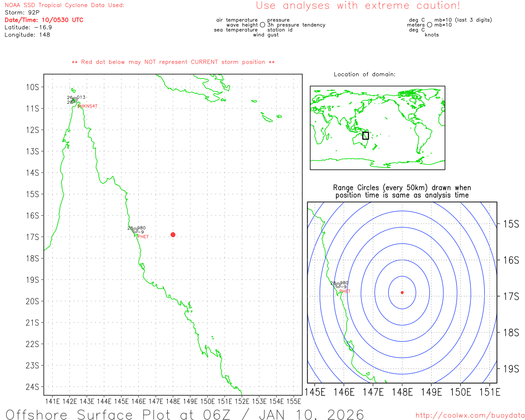Click the PHET station circle on main map
Image resolution: width=525 pixels, height=420 pixels.
pos(135,231)
